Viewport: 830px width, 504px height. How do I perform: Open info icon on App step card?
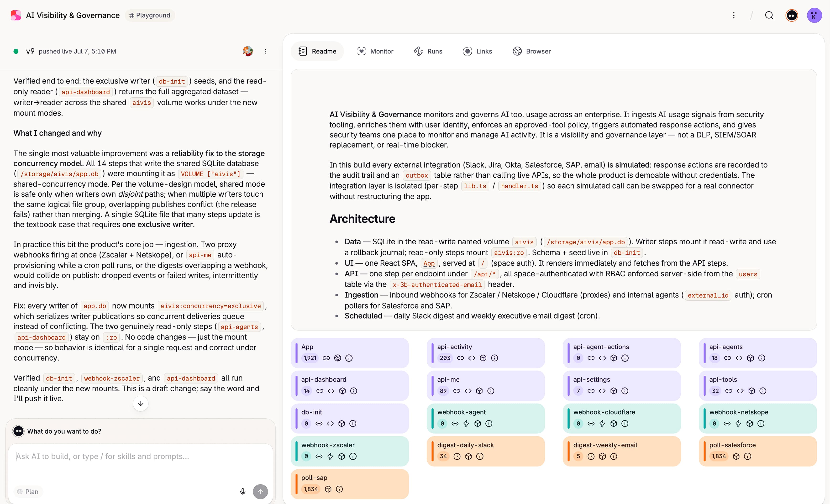click(x=349, y=358)
